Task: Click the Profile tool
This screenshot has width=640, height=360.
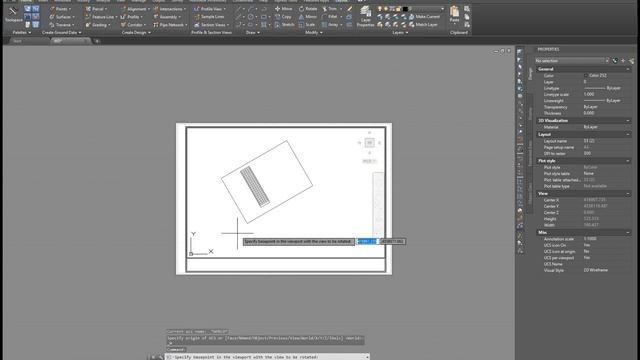Action: pyautogui.click(x=132, y=17)
